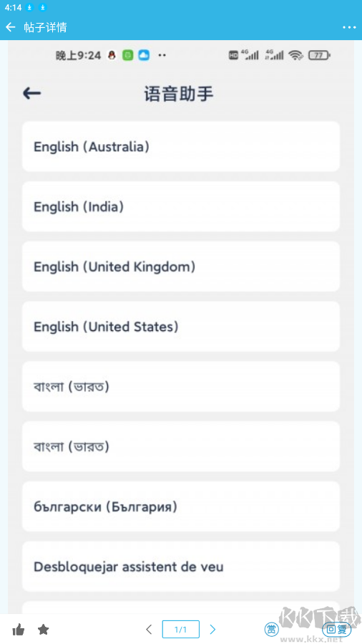Screen dimensions: 362x644
Task: Tap the thumbs-up like icon
Action: (19, 629)
